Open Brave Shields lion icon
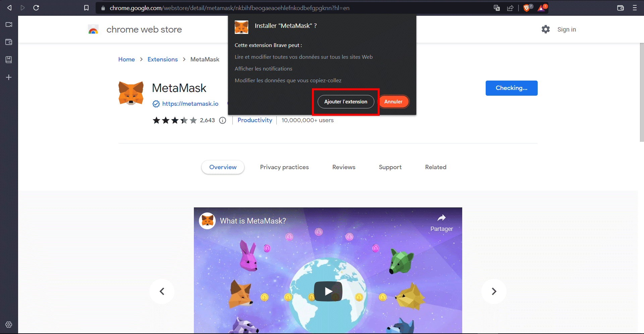The height and width of the screenshot is (334, 644). 527,8
